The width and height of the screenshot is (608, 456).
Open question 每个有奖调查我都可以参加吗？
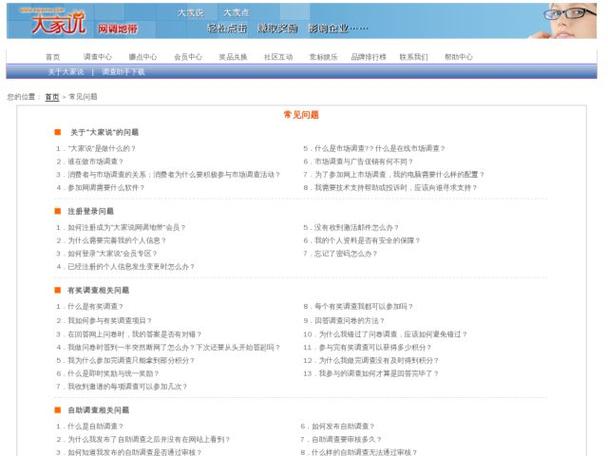click(x=364, y=307)
